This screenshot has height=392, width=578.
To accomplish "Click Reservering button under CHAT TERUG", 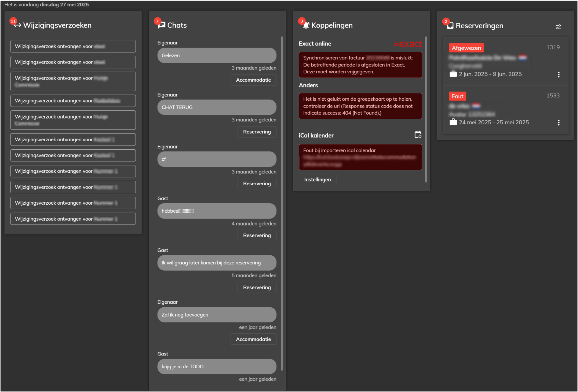I will [x=257, y=132].
